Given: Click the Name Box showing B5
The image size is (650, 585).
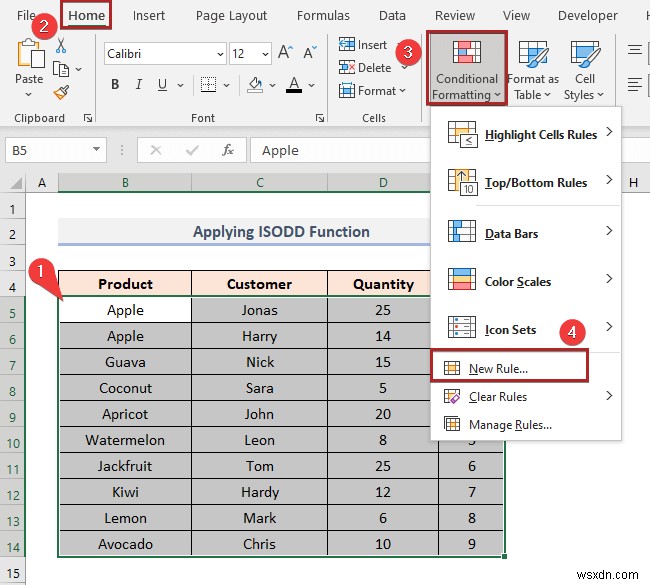Looking at the screenshot, I should tap(56, 150).
